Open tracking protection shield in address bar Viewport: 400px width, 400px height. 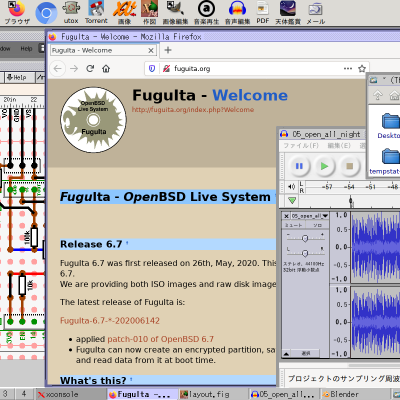pyautogui.click(x=152, y=69)
